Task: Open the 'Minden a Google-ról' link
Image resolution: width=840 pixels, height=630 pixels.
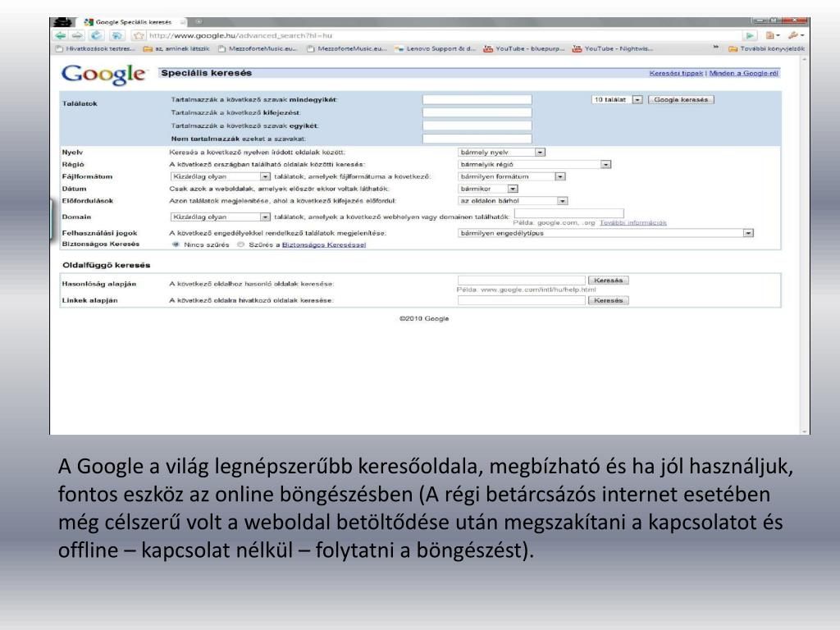Action: (743, 73)
